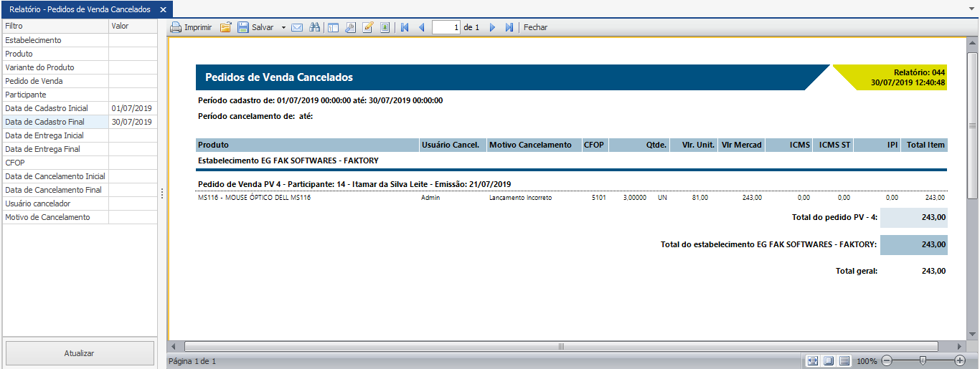Screen dimensions: 980x369
Task: Go to the next report page
Action: click(x=492, y=27)
